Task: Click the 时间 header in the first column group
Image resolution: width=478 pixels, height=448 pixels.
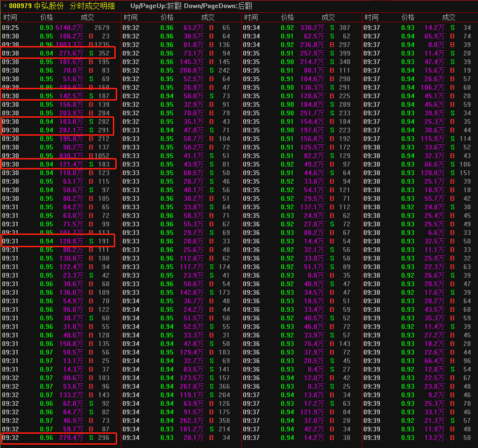Action: 10,18
